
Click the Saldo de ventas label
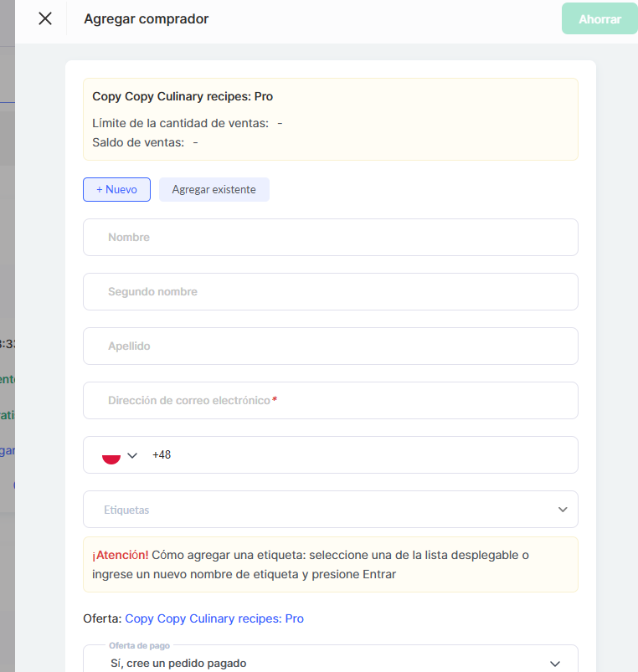137,142
